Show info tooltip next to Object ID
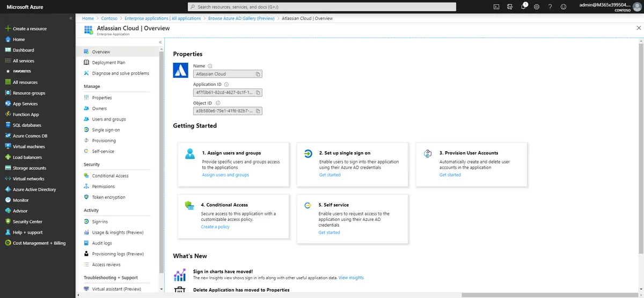The height and width of the screenshot is (298, 644). pyautogui.click(x=217, y=103)
